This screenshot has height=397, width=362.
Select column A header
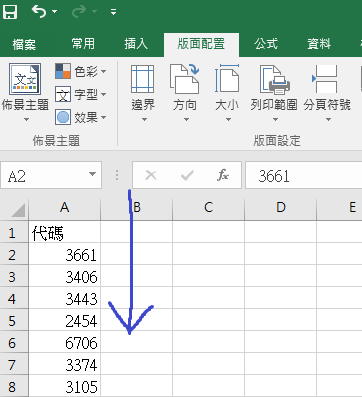click(x=65, y=208)
